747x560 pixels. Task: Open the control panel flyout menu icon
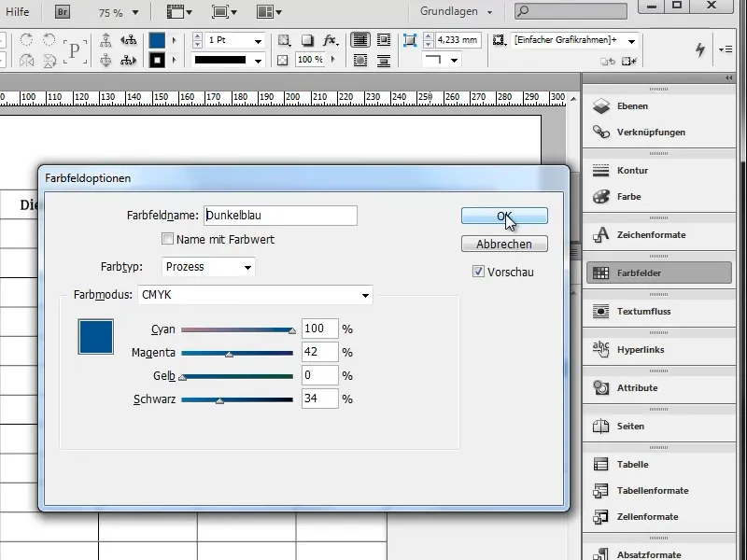click(x=726, y=49)
